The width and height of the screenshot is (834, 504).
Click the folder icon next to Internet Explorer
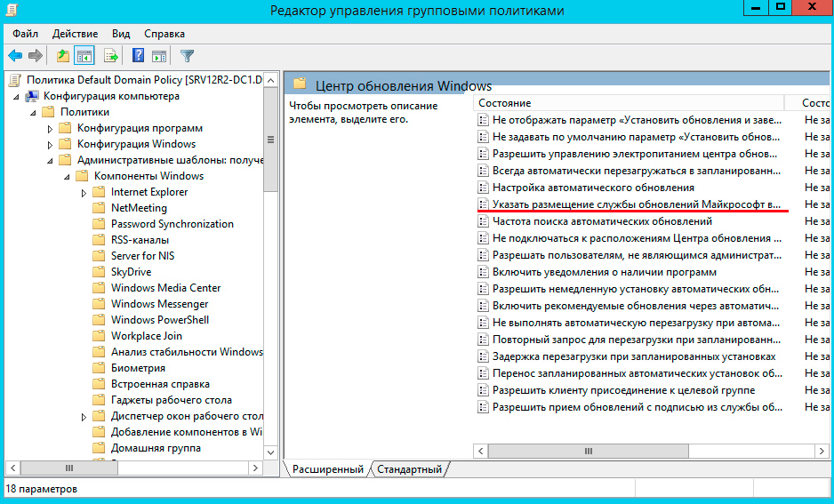[x=99, y=192]
